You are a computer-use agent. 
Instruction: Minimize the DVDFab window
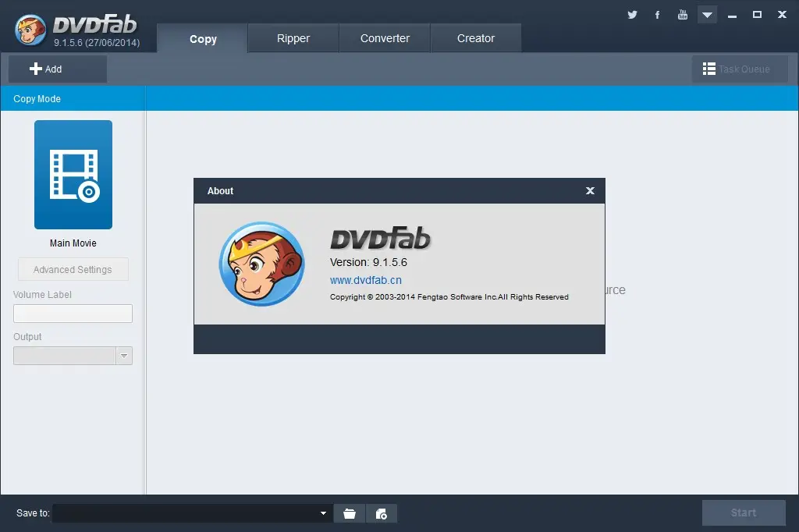tap(732, 16)
